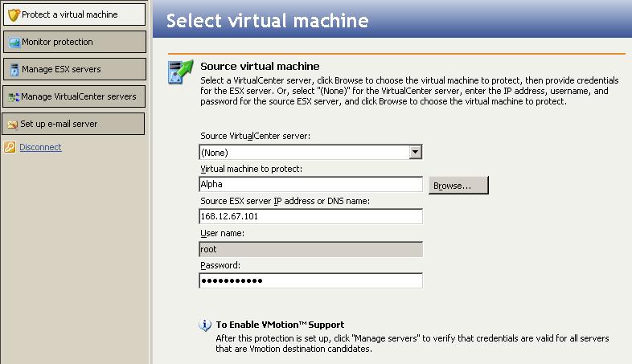This screenshot has width=632, height=364.
Task: Click the network icon beside Manage VirtualCenter servers
Action: pyautogui.click(x=14, y=96)
